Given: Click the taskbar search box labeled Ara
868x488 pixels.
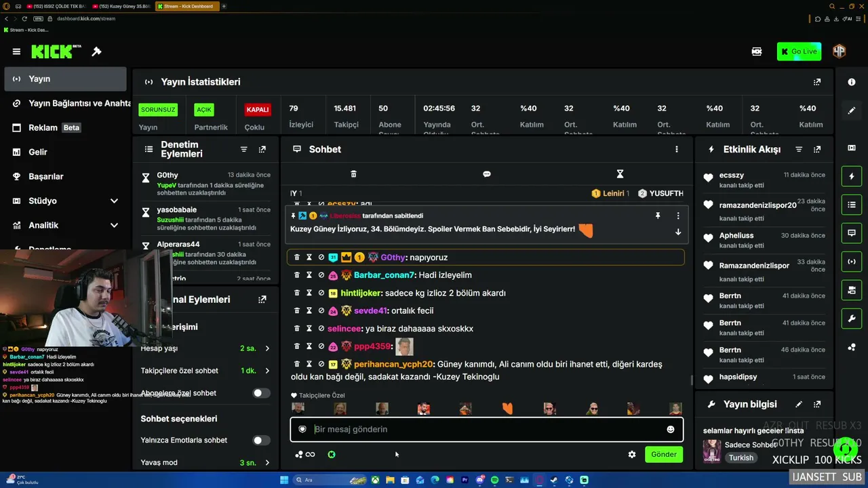Looking at the screenshot, I should [328, 480].
